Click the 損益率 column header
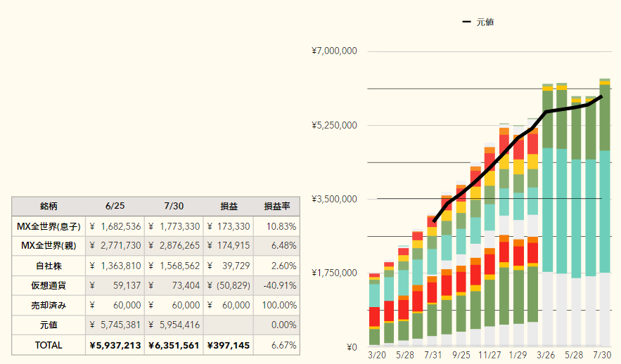621x364 pixels. (x=277, y=206)
